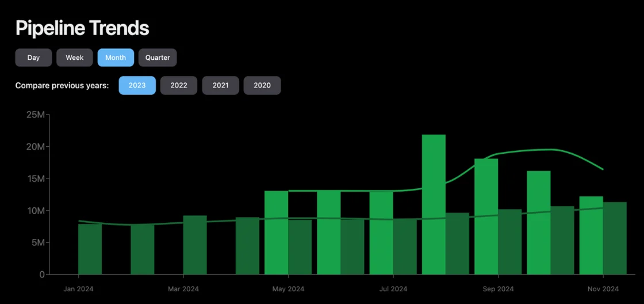Compare against the year 2020
Image resolution: width=644 pixels, height=304 pixels.
point(262,85)
